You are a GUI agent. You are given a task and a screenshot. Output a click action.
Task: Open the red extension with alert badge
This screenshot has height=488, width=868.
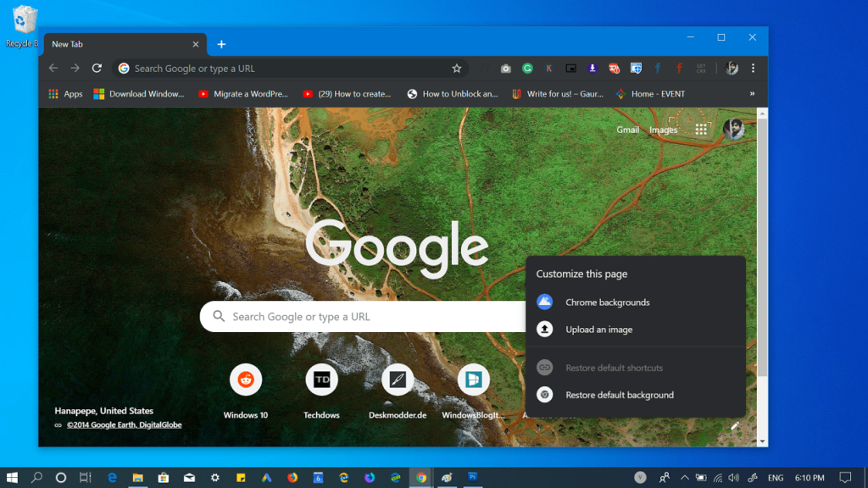614,68
